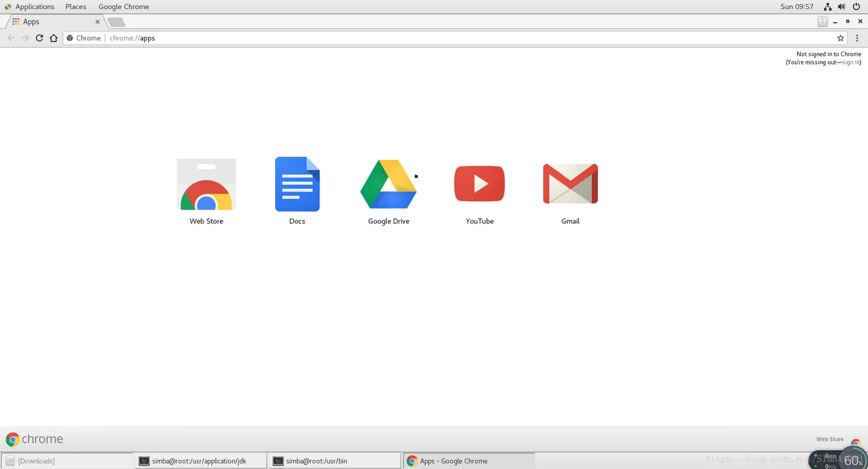Open the network status indicator
Viewport: 868px width, 469px height.
(x=828, y=7)
